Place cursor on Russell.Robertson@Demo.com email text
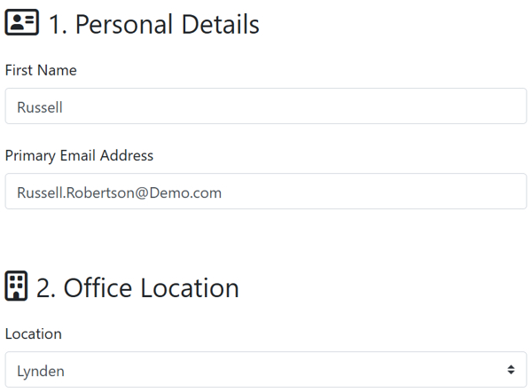Image resolution: width=532 pixels, height=392 pixels. pyautogui.click(x=119, y=192)
